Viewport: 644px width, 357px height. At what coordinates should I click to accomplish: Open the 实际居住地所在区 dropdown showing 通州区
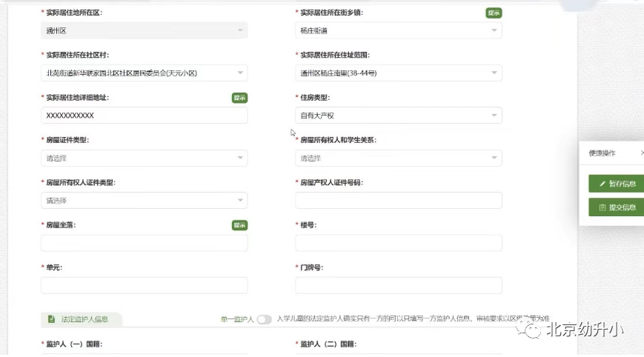[x=145, y=31]
